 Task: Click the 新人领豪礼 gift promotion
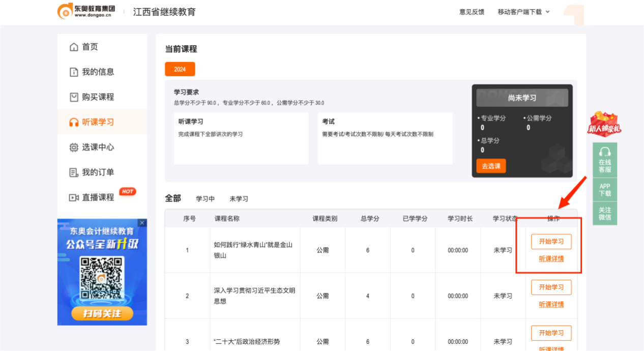(x=604, y=124)
